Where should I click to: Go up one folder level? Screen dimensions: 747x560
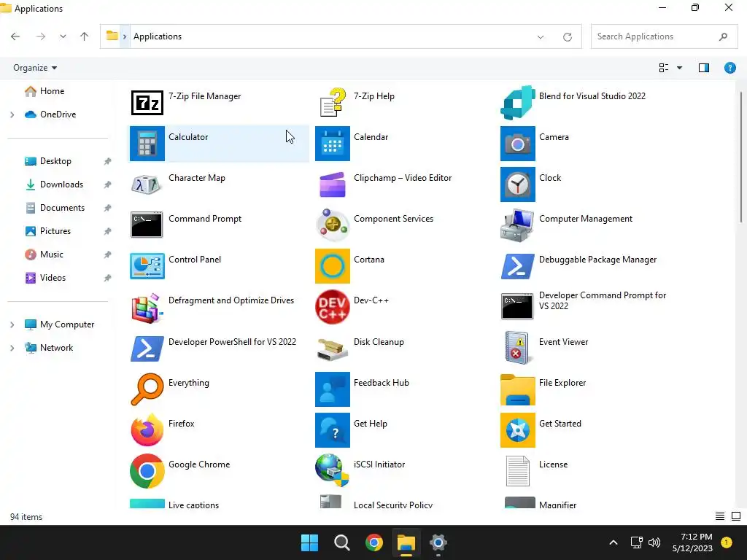pos(85,36)
